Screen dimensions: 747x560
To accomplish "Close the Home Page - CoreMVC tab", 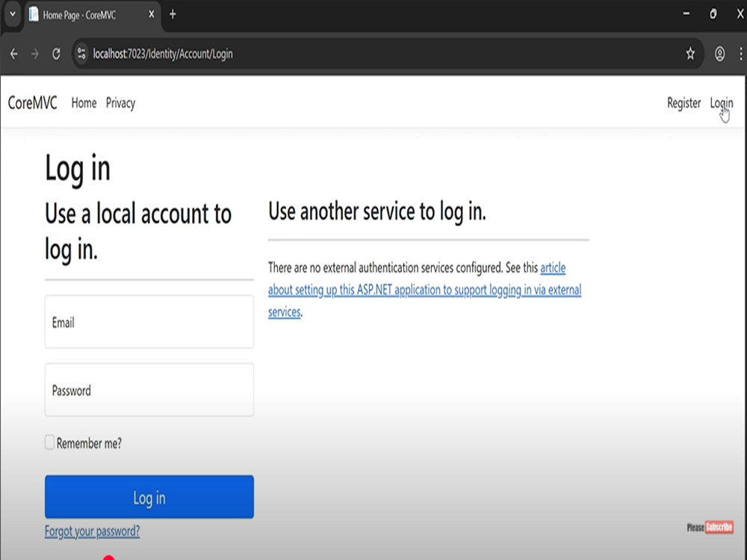I will 152,14.
